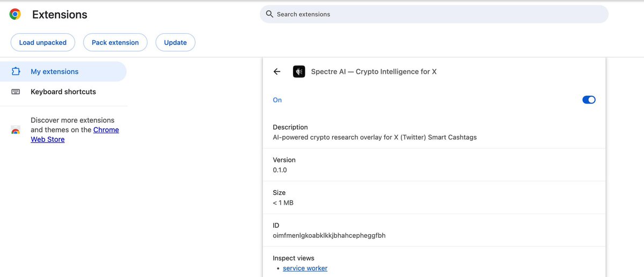Screen dimensions: 644x277
Task: Click the Description heading
Action: tap(290, 127)
